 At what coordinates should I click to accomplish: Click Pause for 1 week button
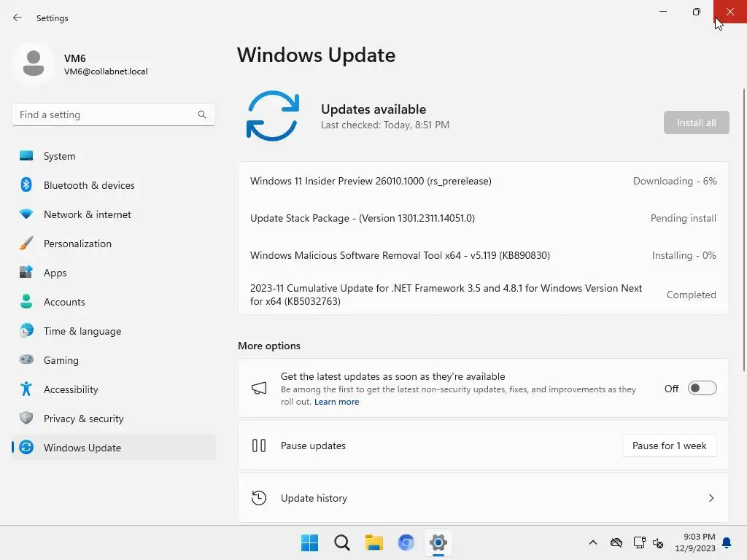pyautogui.click(x=669, y=446)
